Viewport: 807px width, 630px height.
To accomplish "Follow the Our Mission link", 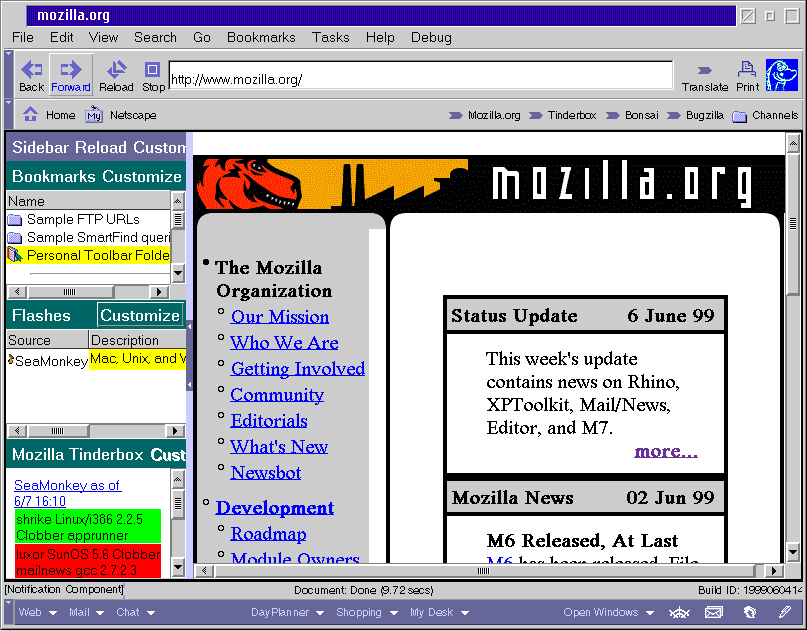I will [279, 317].
